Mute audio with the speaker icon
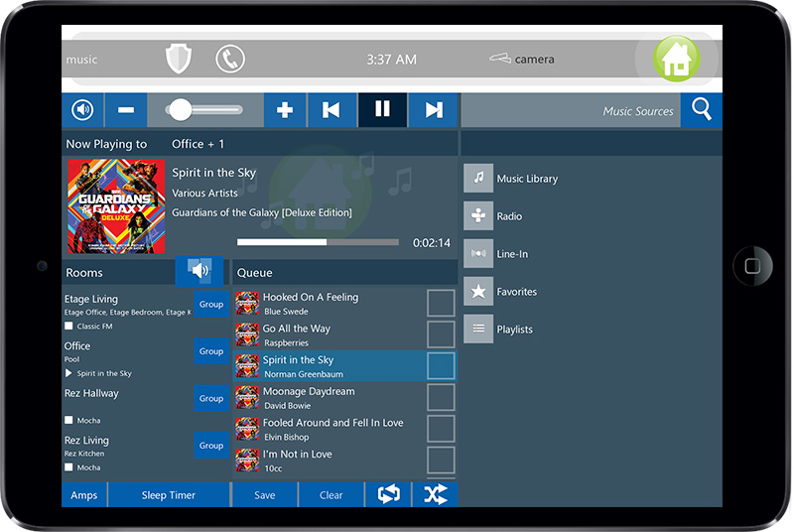The height and width of the screenshot is (532, 794). tap(83, 110)
